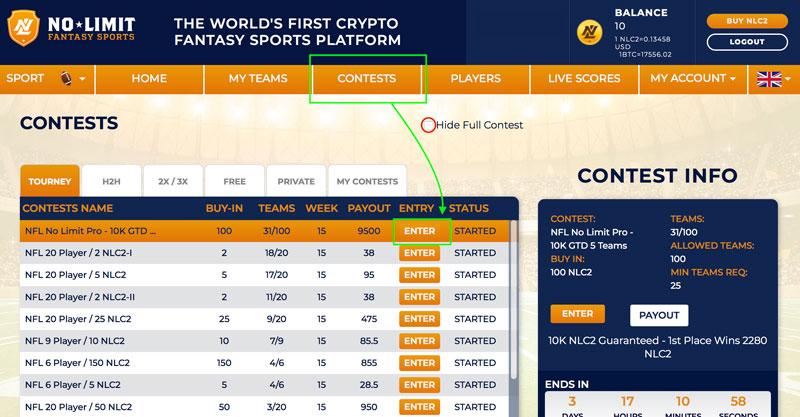Click the NLC2 gold coin icon
Screen dimensions: 800x417
pos(590,32)
